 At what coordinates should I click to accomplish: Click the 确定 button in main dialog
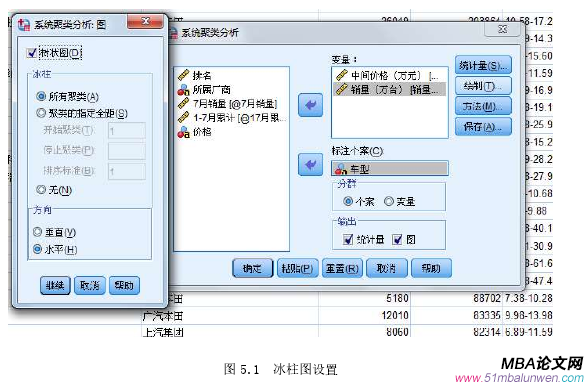[x=253, y=268]
